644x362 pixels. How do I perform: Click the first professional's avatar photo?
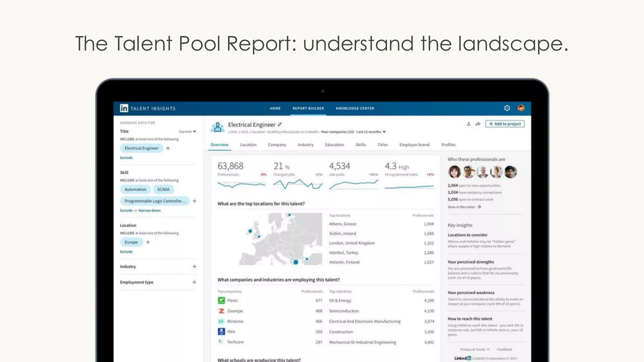coord(454,172)
